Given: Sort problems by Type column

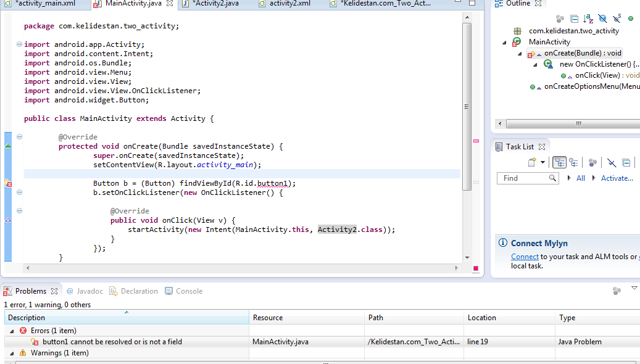Looking at the screenshot, I should (597, 318).
